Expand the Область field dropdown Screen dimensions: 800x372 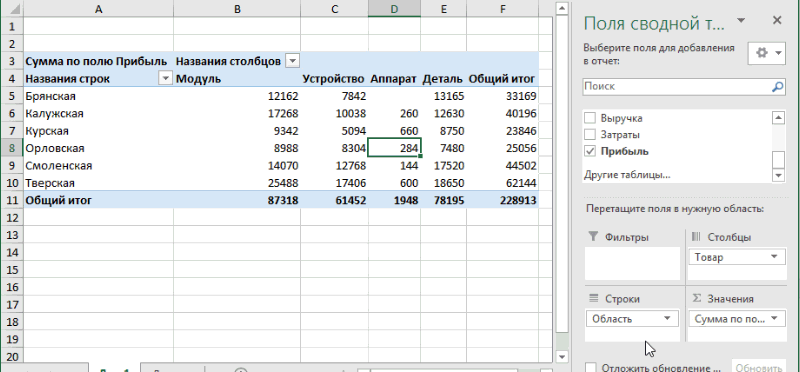(667, 318)
